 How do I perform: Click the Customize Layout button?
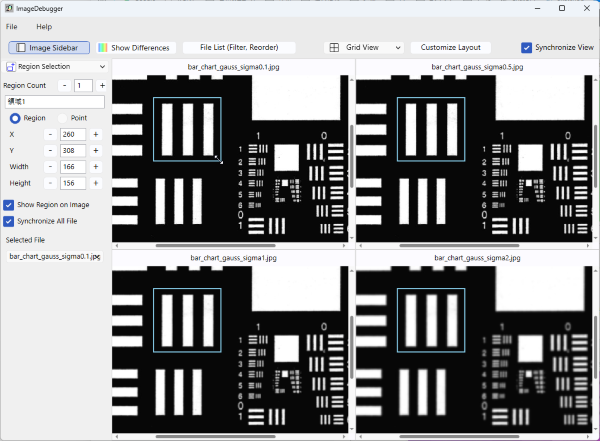click(x=450, y=47)
